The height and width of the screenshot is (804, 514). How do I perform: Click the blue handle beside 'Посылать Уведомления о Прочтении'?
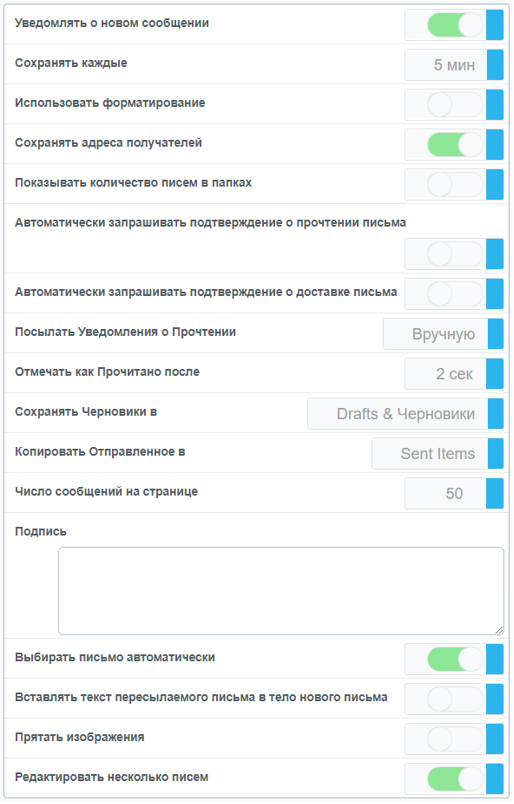(496, 334)
